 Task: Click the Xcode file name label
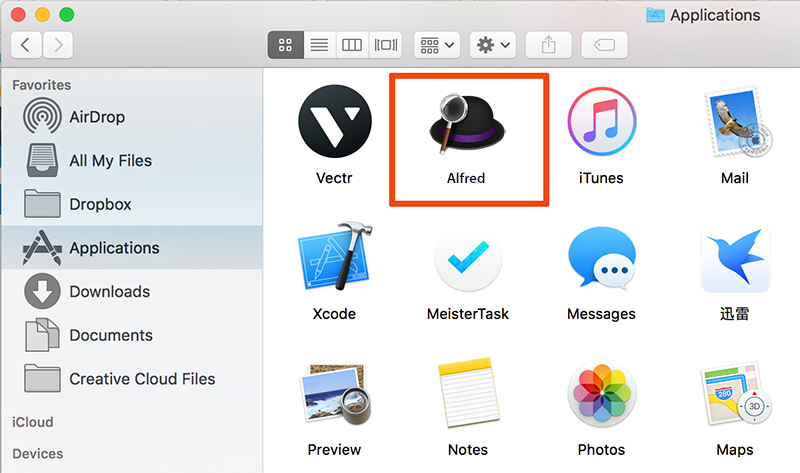tap(334, 314)
